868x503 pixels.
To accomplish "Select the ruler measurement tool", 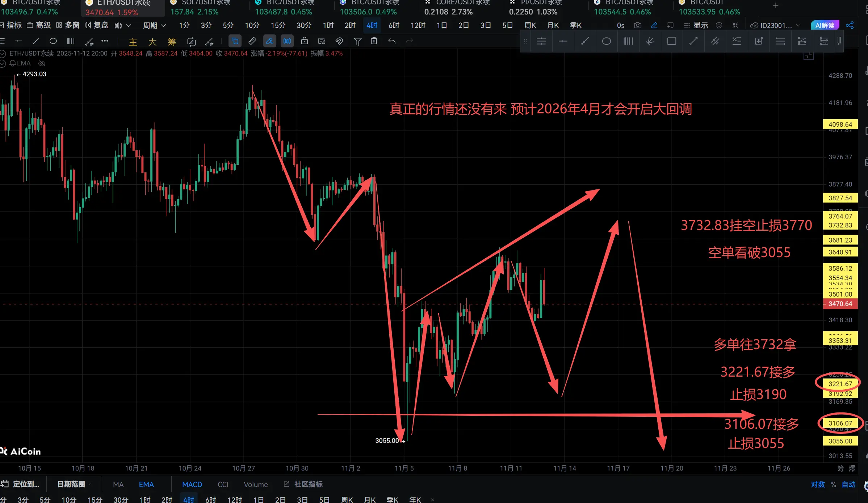I will [x=252, y=41].
